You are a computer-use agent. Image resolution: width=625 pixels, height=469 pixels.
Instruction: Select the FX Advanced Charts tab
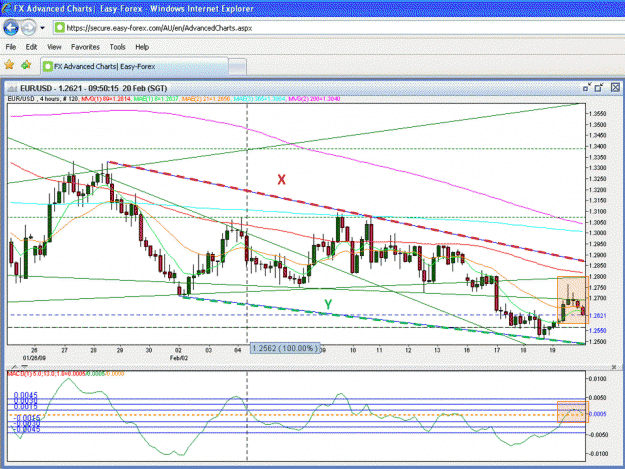point(134,67)
